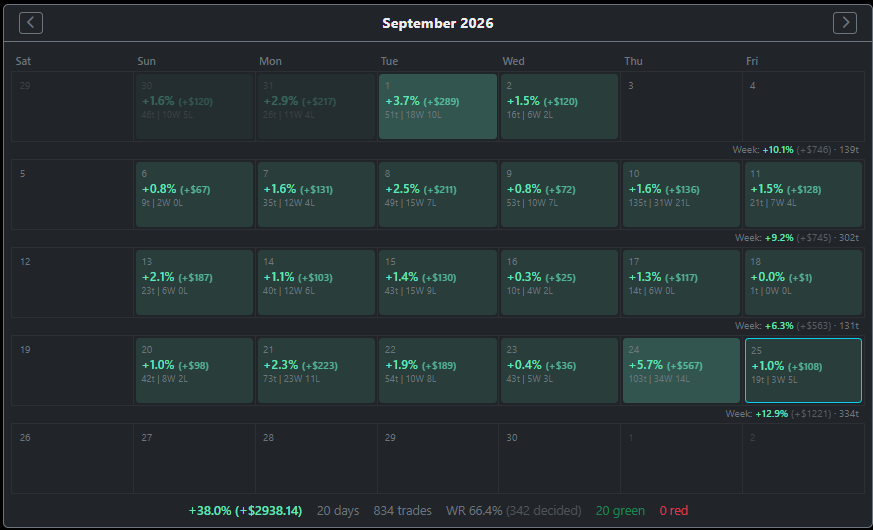This screenshot has width=873, height=530.
Task: Open September 18 with +$1 profit
Action: [803, 282]
